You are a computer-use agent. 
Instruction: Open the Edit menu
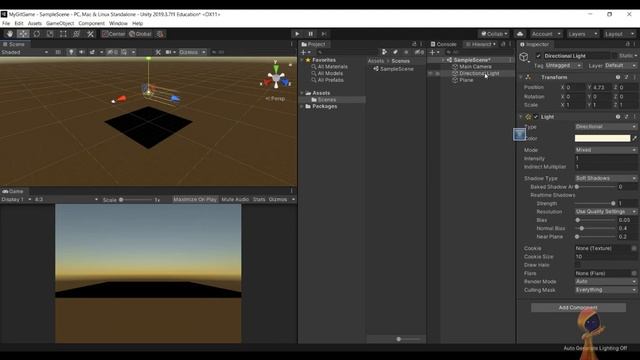[19, 23]
